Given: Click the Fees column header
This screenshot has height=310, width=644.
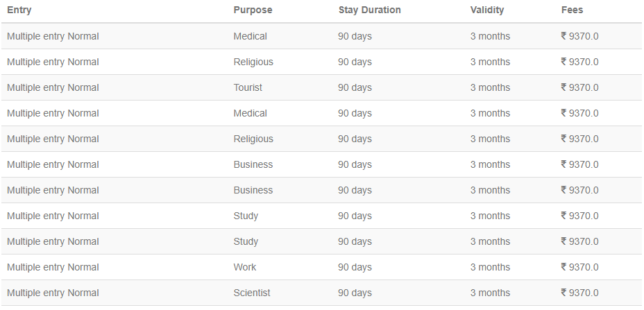Looking at the screenshot, I should pyautogui.click(x=572, y=10).
